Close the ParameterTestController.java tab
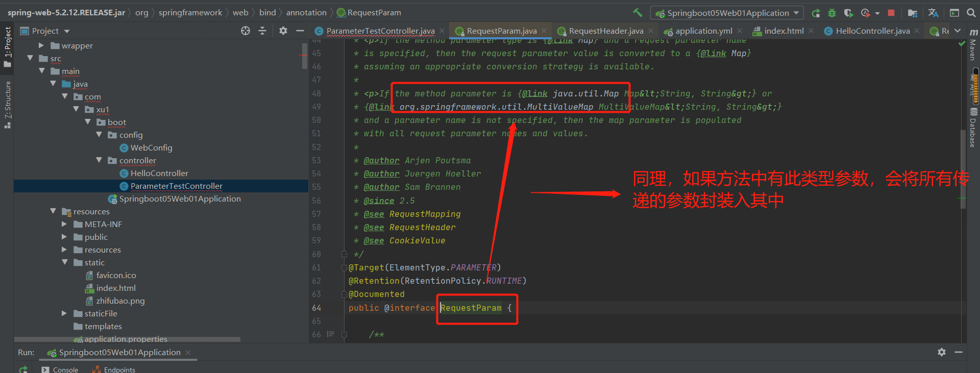Image resolution: width=980 pixels, height=373 pixels. click(x=442, y=31)
